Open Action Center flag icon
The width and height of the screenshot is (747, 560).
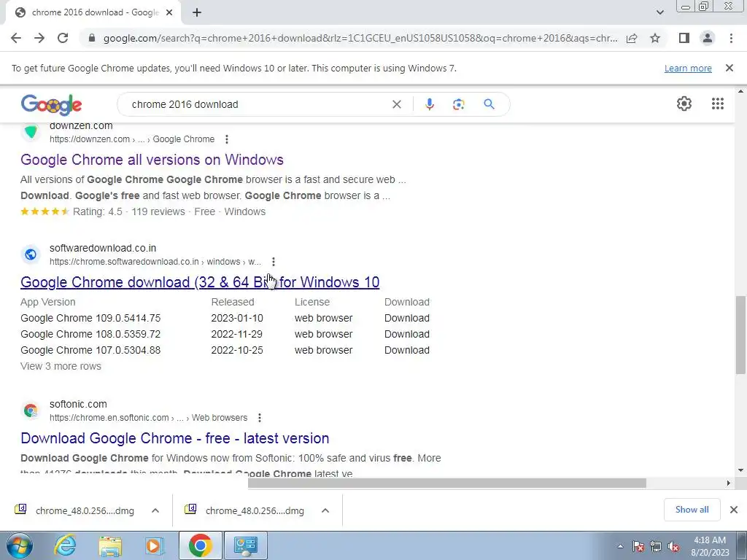[638, 547]
